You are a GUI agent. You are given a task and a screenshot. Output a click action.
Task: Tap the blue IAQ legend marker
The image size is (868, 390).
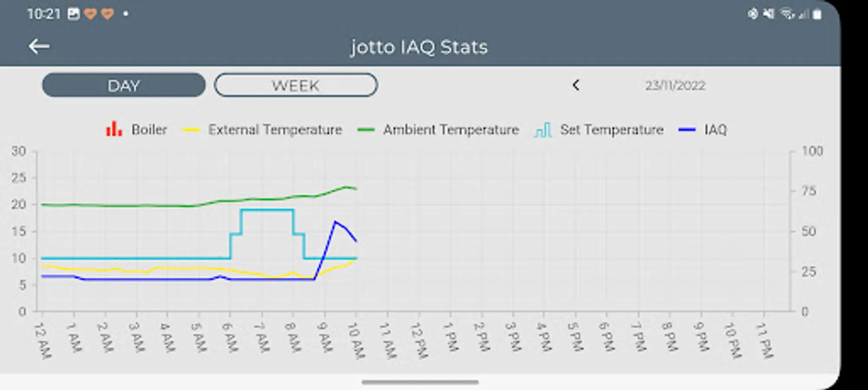point(687,130)
